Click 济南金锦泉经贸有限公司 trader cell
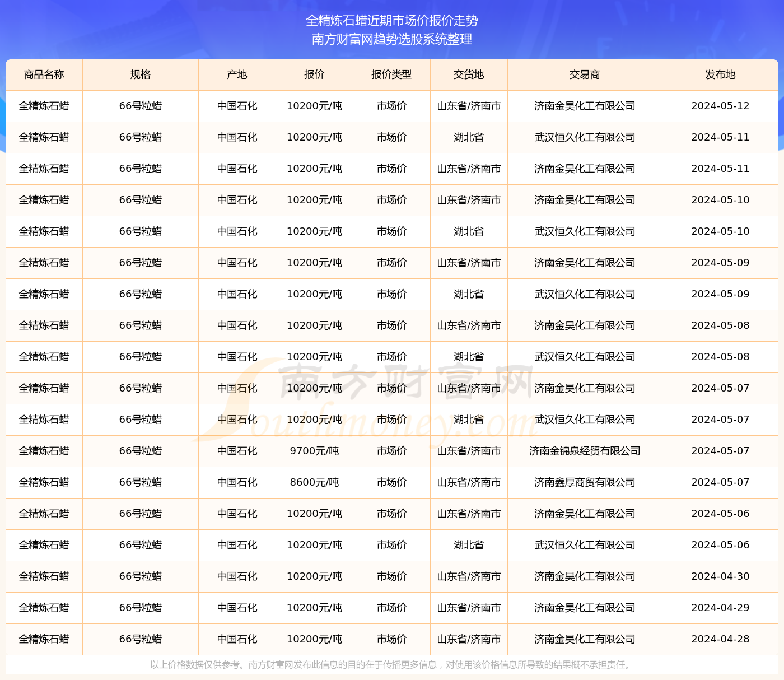 (x=585, y=451)
